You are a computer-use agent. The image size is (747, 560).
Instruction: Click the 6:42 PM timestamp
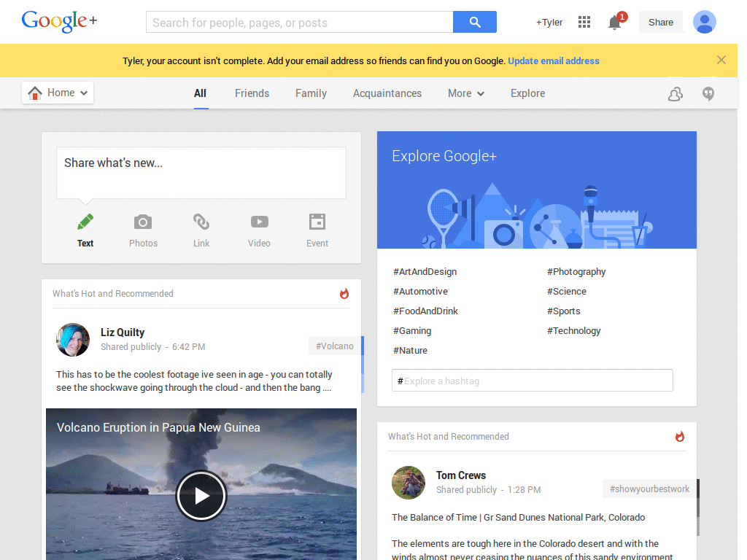pos(189,346)
